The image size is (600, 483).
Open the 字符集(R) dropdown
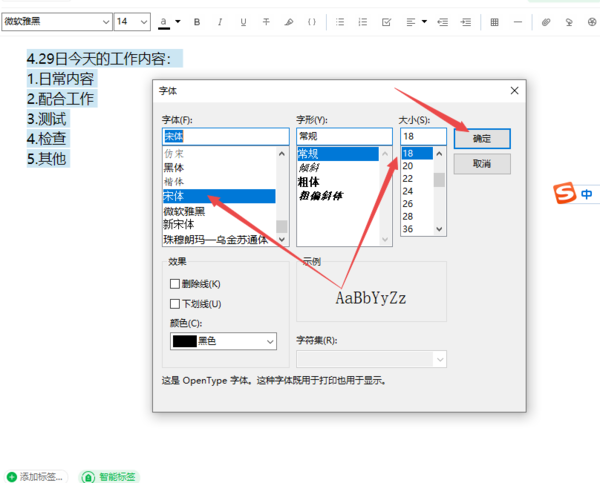pyautogui.click(x=371, y=359)
